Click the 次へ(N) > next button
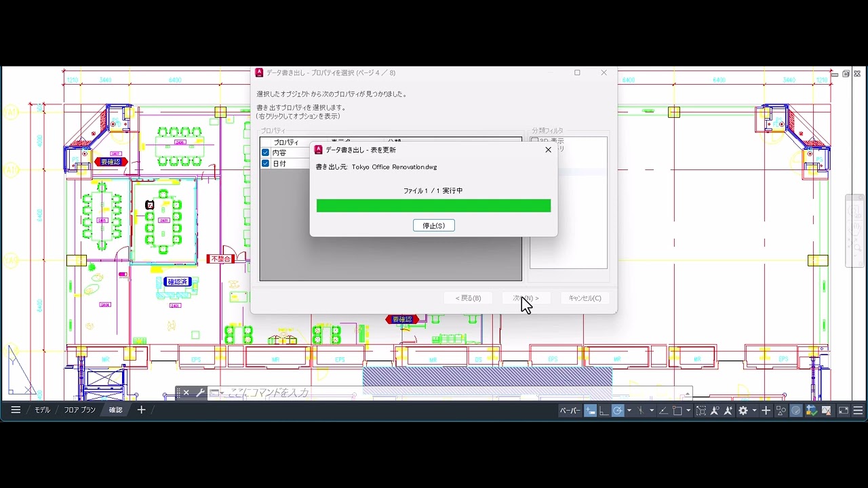Viewport: 868px width, 488px height. pos(526,298)
